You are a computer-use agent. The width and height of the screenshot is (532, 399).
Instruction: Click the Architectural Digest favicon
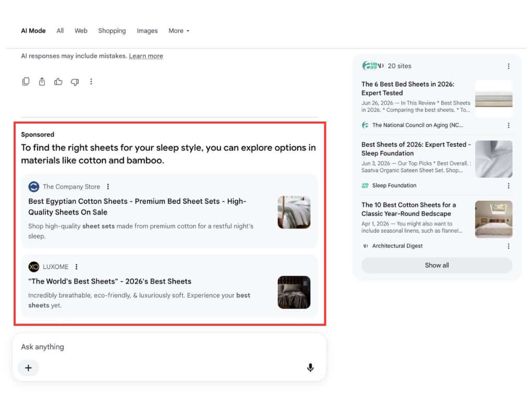pos(365,246)
